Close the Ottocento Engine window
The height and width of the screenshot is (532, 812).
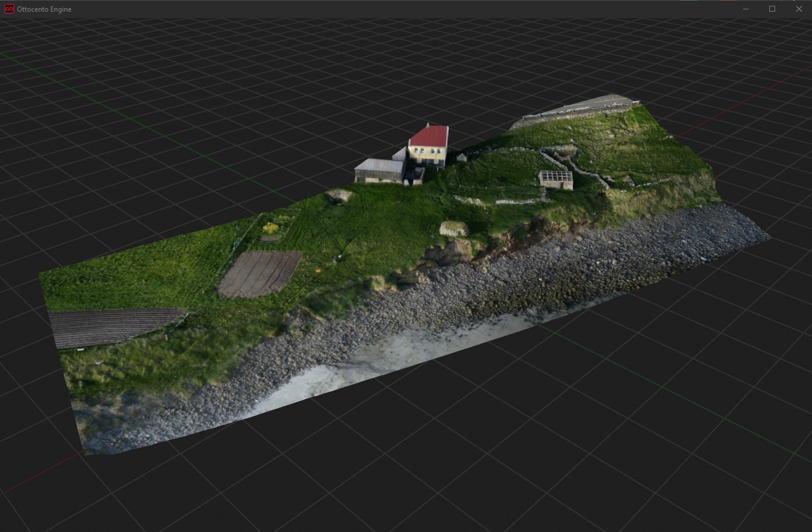[799, 9]
